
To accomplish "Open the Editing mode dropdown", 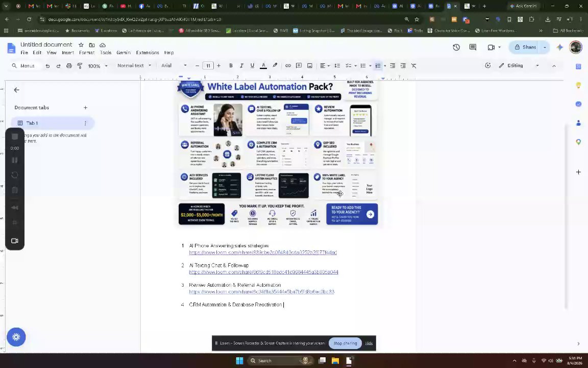I will tap(519, 66).
